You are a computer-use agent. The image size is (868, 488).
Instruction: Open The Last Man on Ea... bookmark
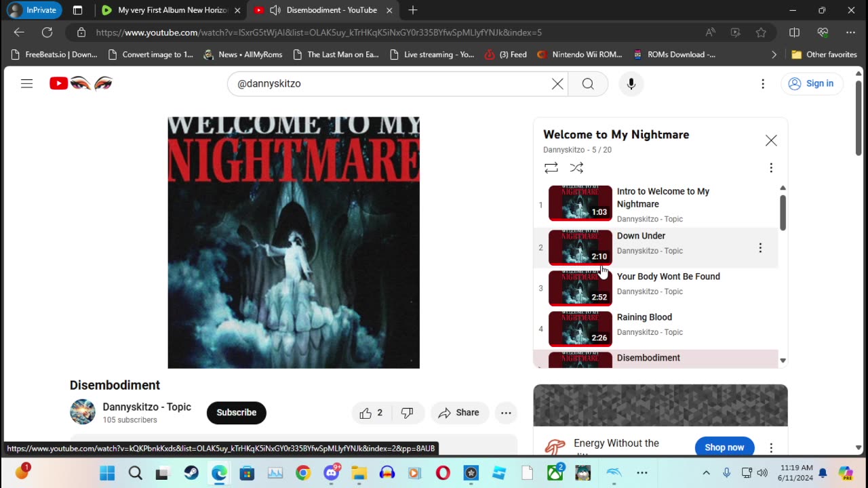[x=336, y=54]
